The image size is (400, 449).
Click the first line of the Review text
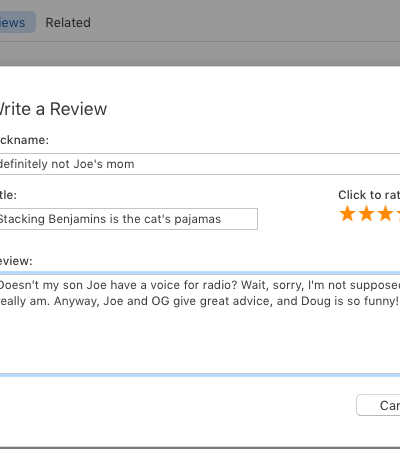(x=199, y=285)
